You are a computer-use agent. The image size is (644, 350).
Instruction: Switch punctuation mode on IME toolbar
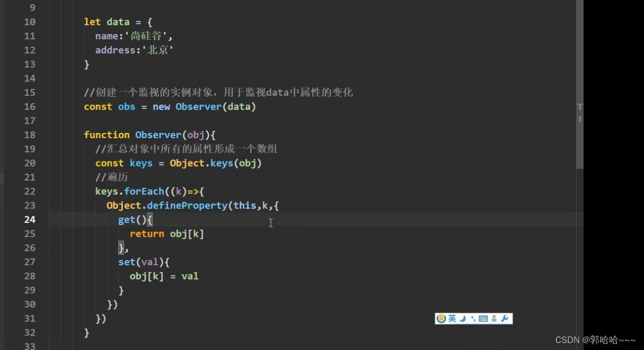click(473, 319)
